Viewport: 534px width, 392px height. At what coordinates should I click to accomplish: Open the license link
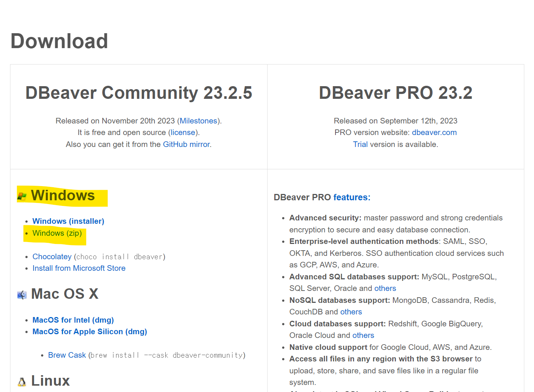183,132
